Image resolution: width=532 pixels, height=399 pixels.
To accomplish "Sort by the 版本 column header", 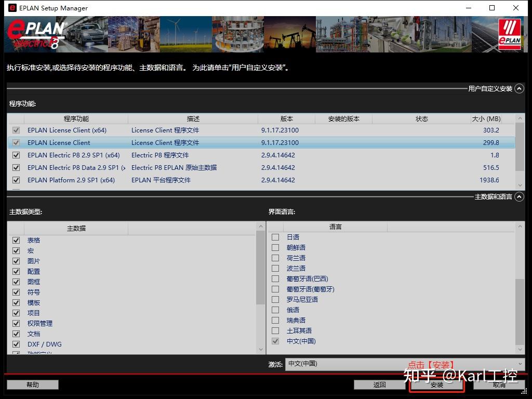I will coord(287,119).
